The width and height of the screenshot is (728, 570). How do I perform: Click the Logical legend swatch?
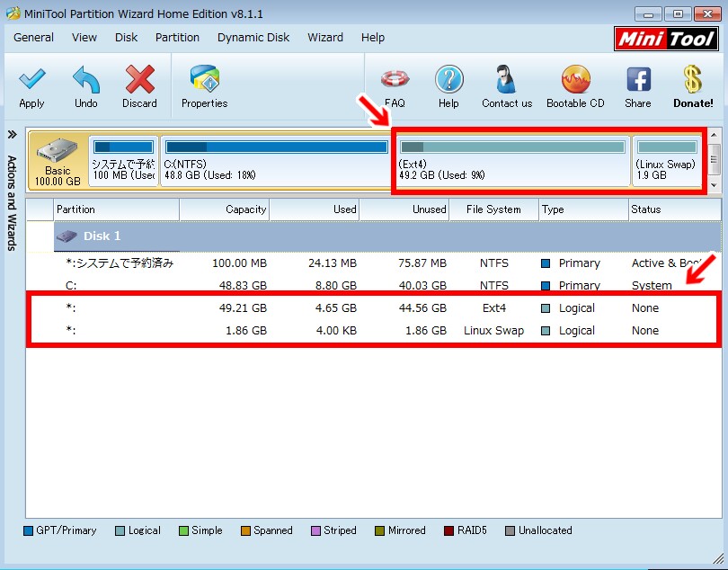(120, 530)
